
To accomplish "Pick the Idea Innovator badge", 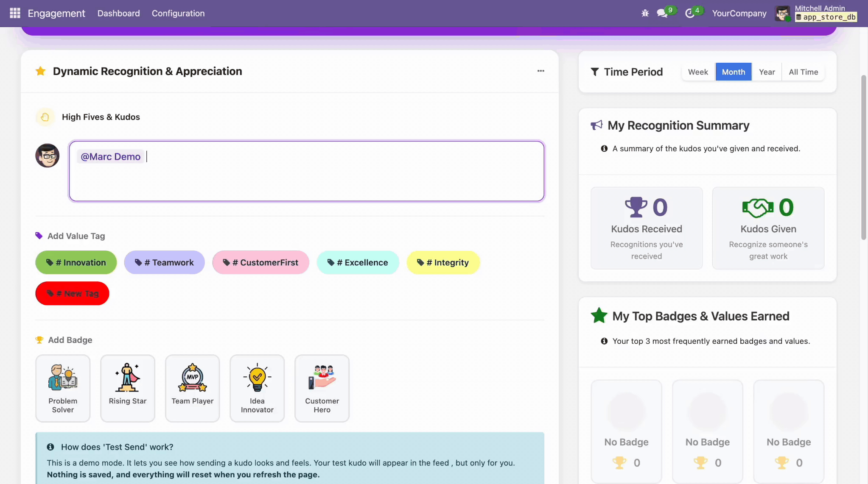I will point(257,388).
